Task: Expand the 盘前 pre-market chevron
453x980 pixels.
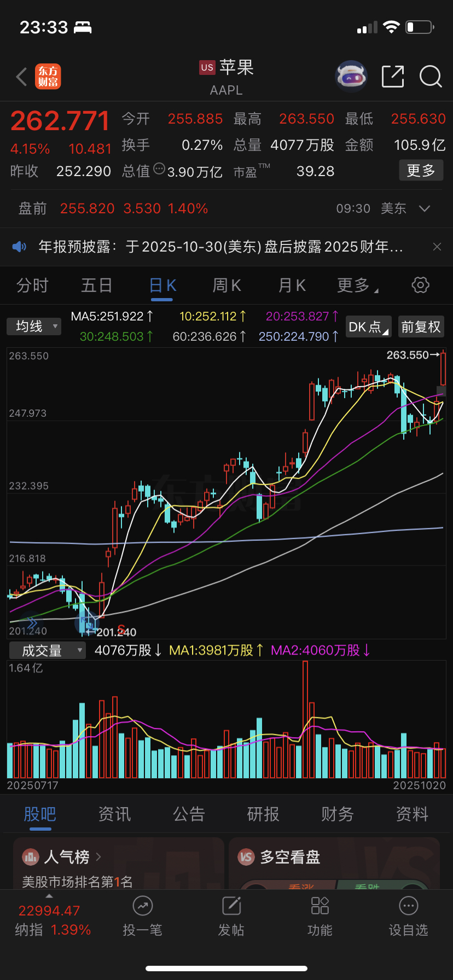Action: (x=425, y=209)
